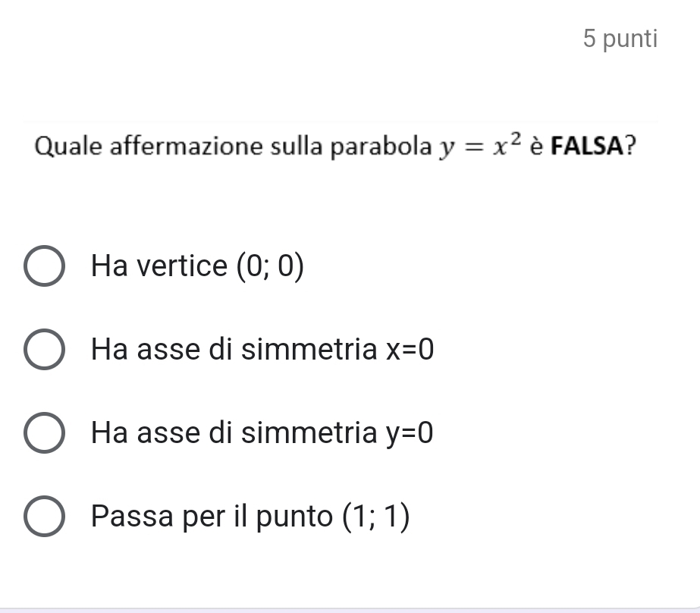Image resolution: width=700 pixels, height=613 pixels.
Task: Click the "5 punti" score label
Action: [621, 39]
